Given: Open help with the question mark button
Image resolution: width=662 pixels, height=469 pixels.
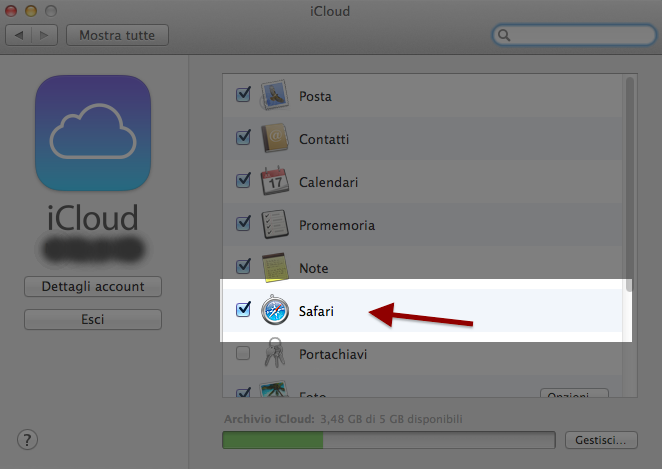Looking at the screenshot, I should pyautogui.click(x=27, y=439).
